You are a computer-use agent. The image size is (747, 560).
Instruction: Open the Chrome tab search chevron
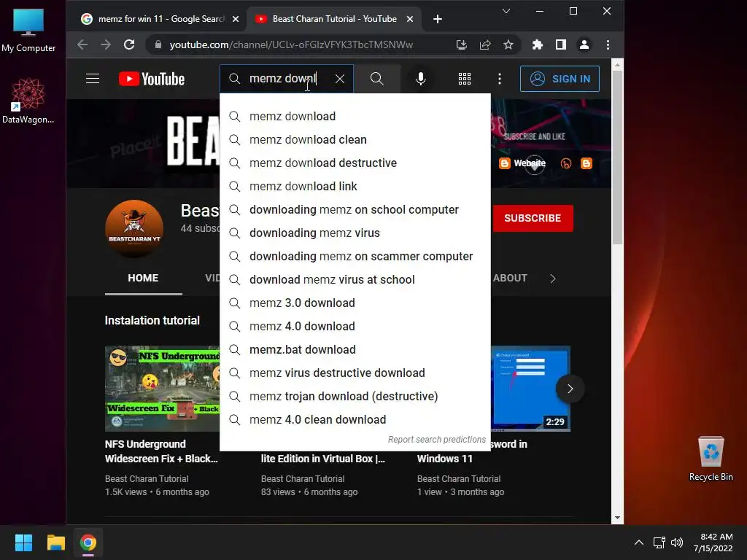click(x=506, y=11)
